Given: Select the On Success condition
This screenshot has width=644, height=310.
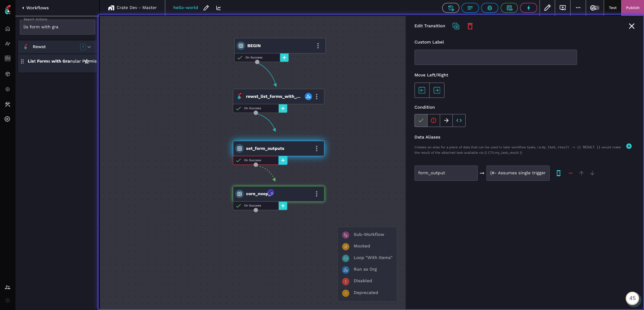Looking at the screenshot, I should tap(421, 120).
